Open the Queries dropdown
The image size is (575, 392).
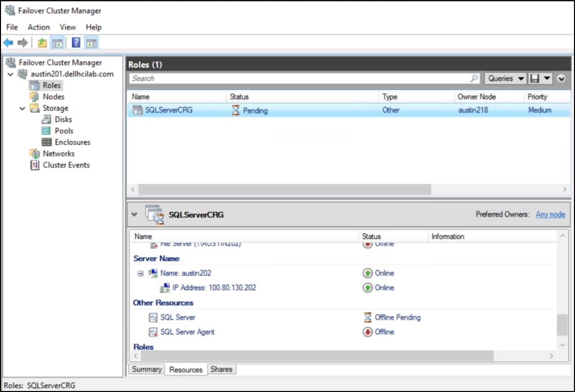[x=505, y=78]
